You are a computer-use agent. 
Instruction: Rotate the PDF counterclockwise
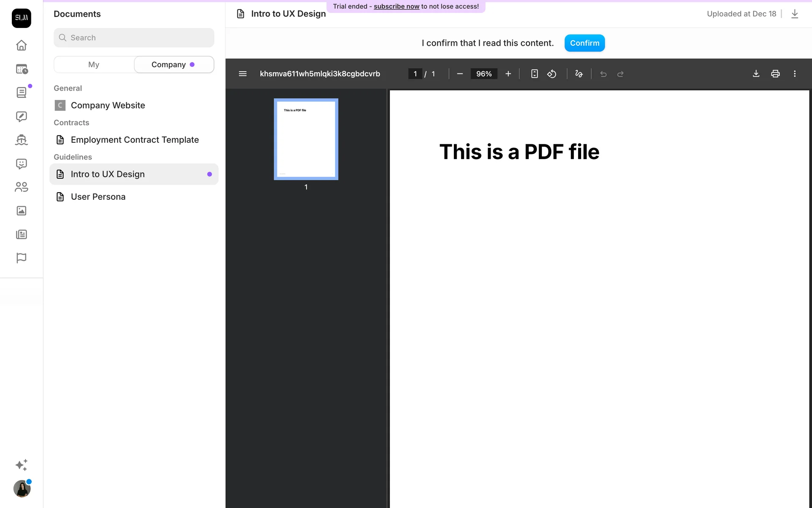pyautogui.click(x=551, y=74)
